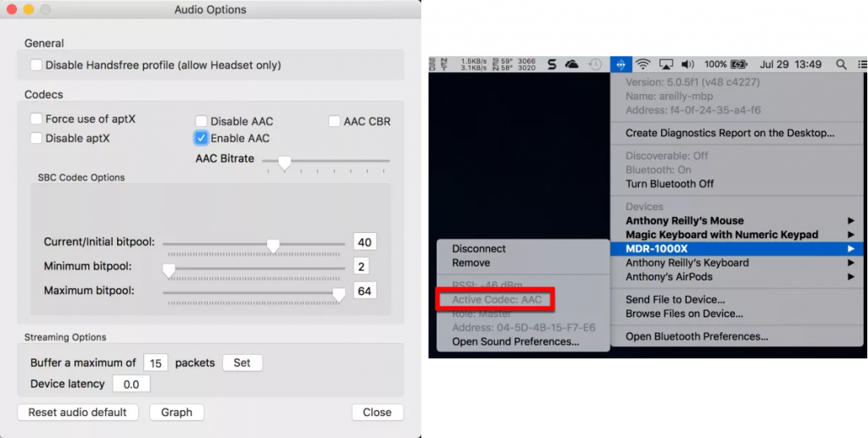This screenshot has height=438, width=868.
Task: Click the S-shaped app icon in menu bar
Action: tap(551, 64)
